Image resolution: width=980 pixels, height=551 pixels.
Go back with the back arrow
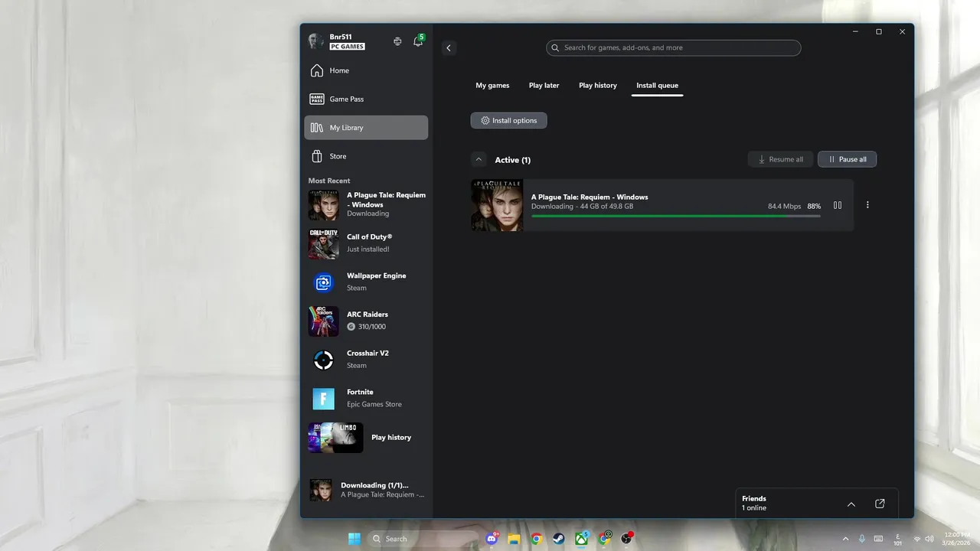pos(449,47)
